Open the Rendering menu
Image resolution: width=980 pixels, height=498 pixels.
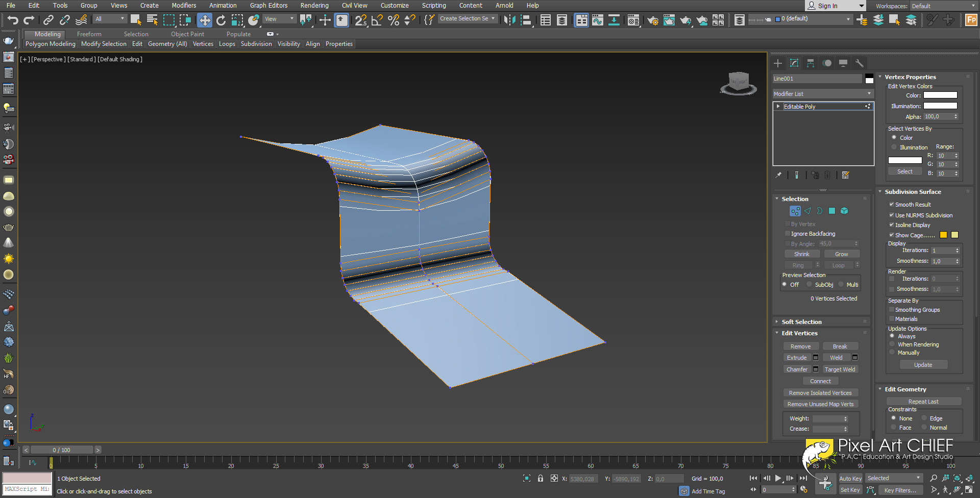click(x=314, y=6)
